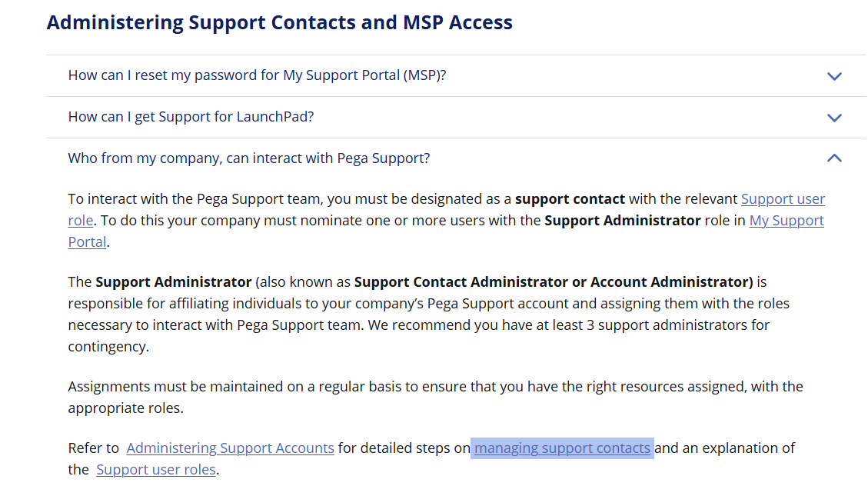Click the 'Assignments must be maintained' paragraph

click(x=435, y=387)
